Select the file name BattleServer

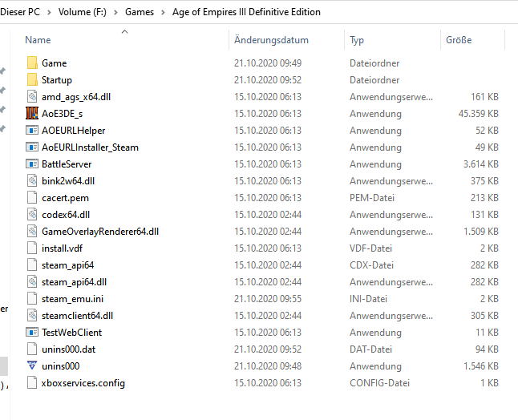click(67, 164)
